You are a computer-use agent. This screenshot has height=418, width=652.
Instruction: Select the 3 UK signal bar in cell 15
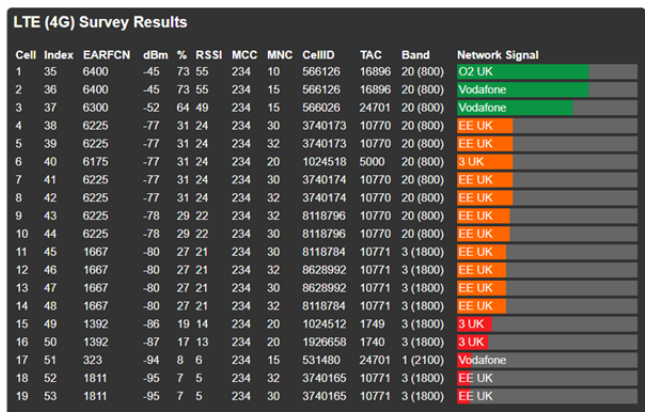click(x=547, y=324)
